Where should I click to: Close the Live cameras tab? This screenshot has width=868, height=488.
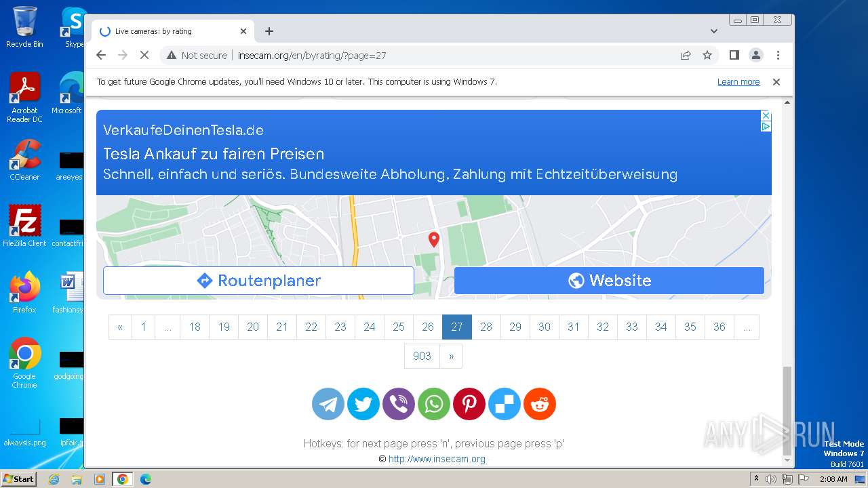pos(243,31)
